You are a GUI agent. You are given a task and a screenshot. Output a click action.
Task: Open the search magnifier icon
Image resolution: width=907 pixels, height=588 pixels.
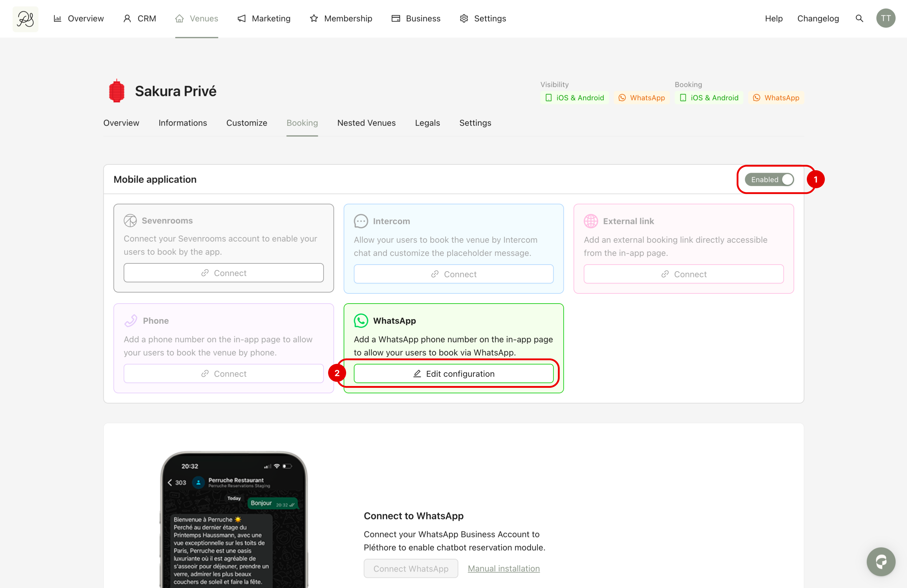coord(859,18)
